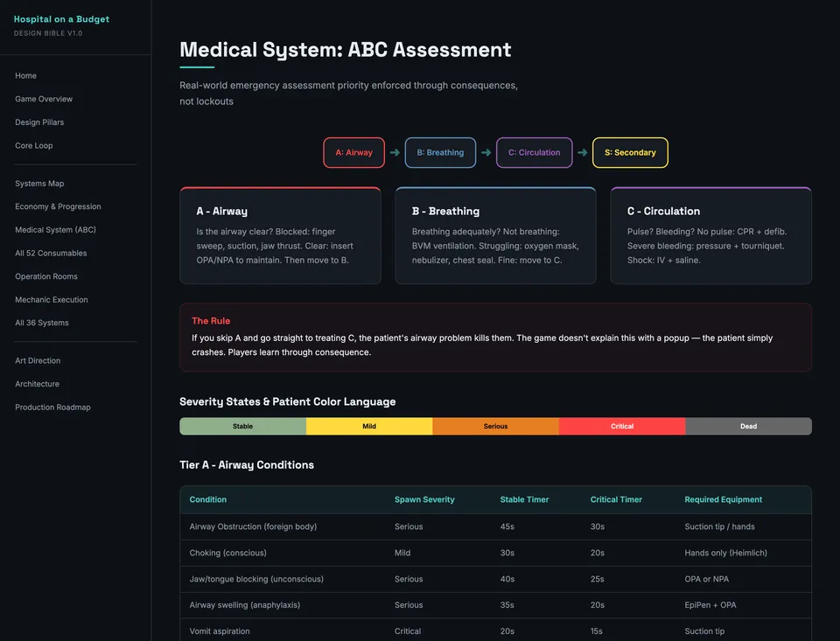Select the A - Airway card heading
The image size is (840, 641).
point(221,211)
